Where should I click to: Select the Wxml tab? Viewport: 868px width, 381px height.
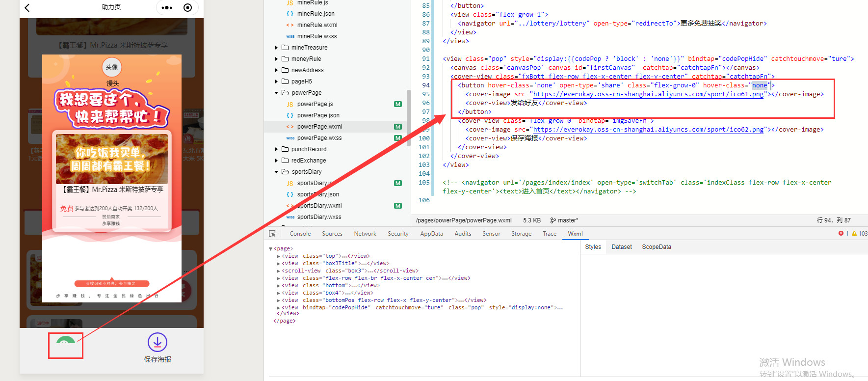point(575,234)
